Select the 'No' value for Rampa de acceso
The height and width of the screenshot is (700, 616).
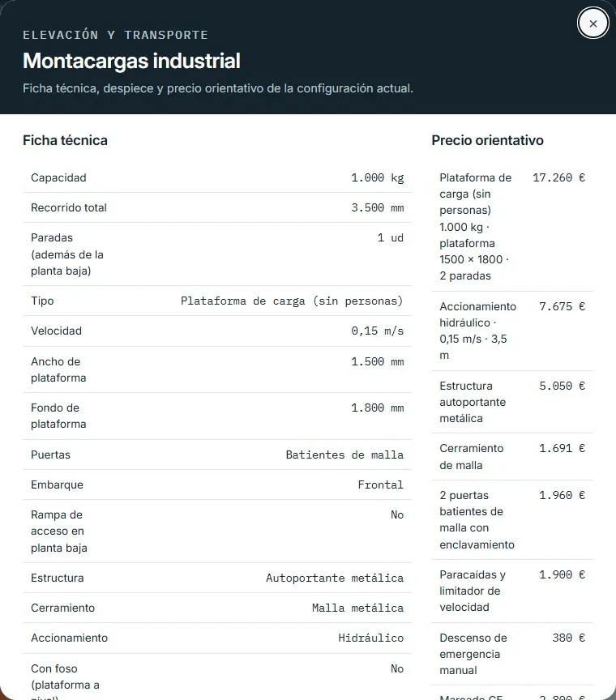[x=396, y=514]
